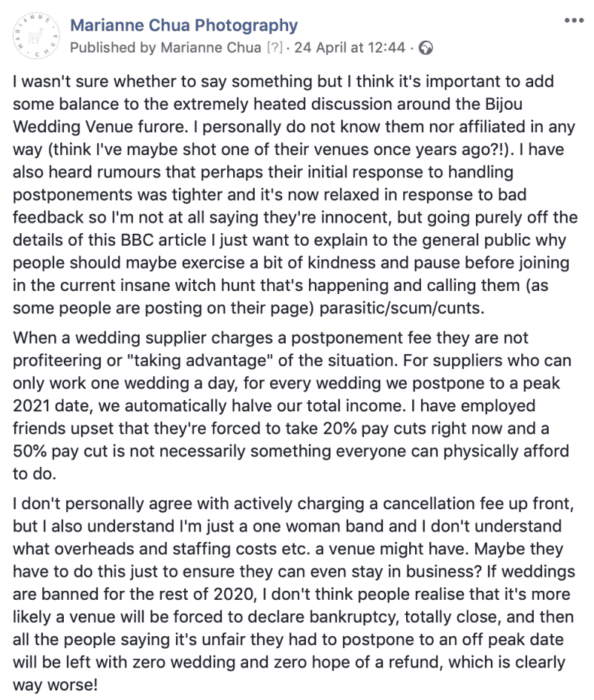The width and height of the screenshot is (594, 700).
Task: Click the [?] help marker beside publisher
Action: [x=275, y=48]
